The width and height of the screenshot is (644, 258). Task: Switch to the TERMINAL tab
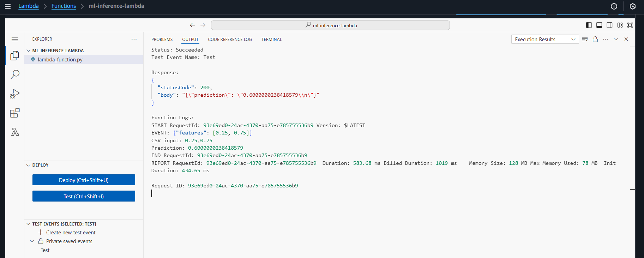point(272,40)
